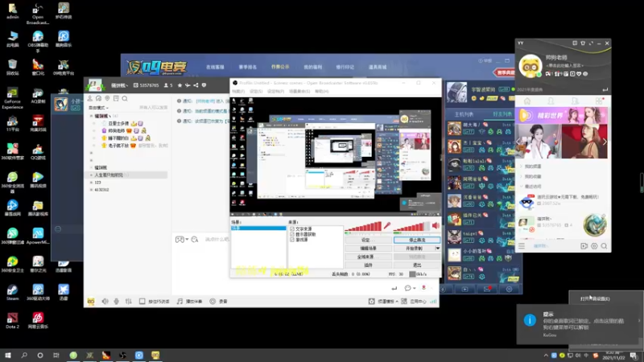Screen dimensions: 644x362
Task: Expand the 我的收藏 section in YY panel
Action: [521, 176]
